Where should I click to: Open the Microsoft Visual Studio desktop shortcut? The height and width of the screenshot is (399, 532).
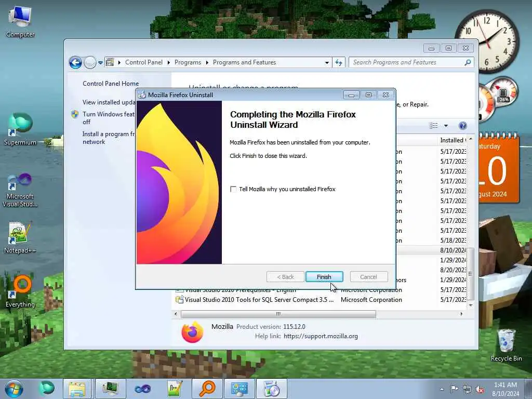[20, 190]
